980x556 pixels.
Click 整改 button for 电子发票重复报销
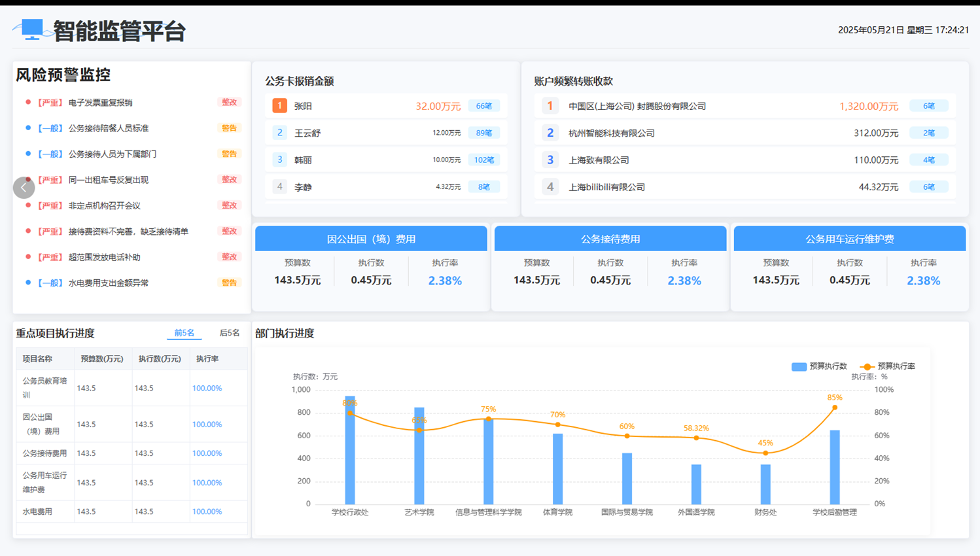tap(229, 103)
